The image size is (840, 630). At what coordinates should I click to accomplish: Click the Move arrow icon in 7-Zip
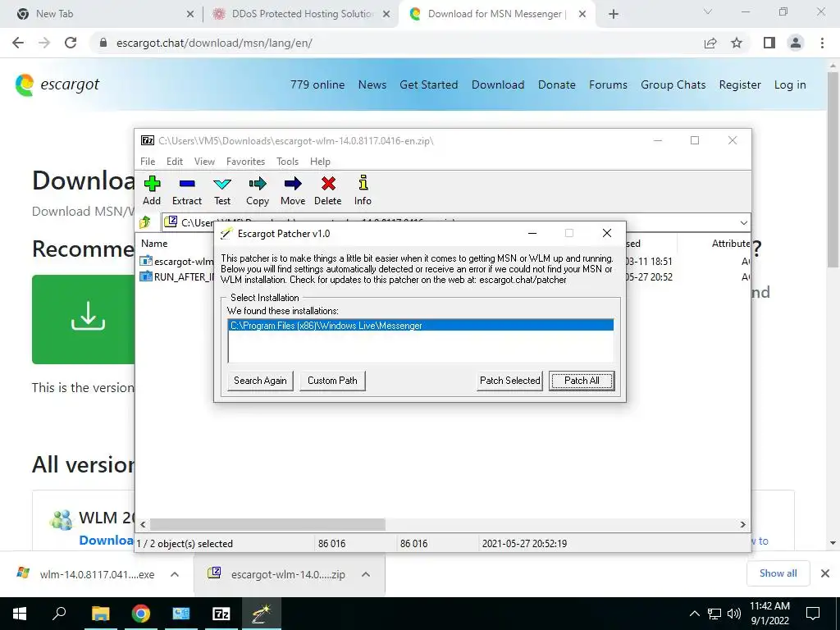pos(293,190)
